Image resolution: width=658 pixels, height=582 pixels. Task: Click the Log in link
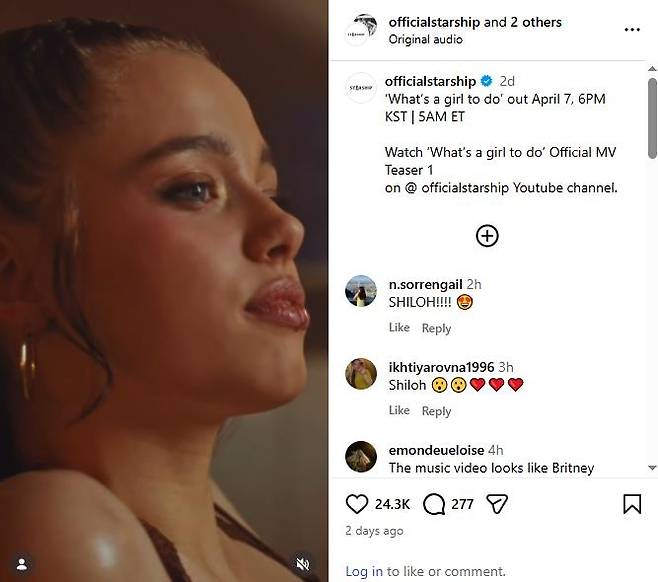coord(363,571)
